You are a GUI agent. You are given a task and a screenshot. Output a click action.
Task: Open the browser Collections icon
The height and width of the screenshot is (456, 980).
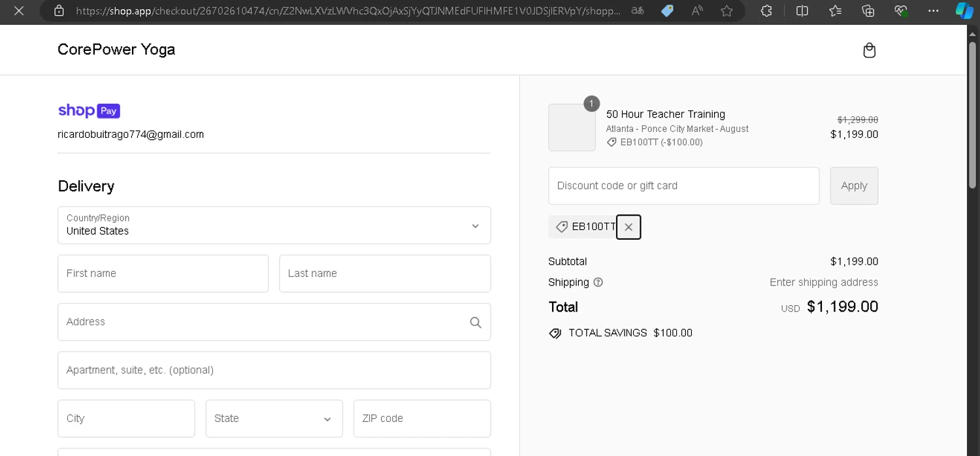pos(868,11)
